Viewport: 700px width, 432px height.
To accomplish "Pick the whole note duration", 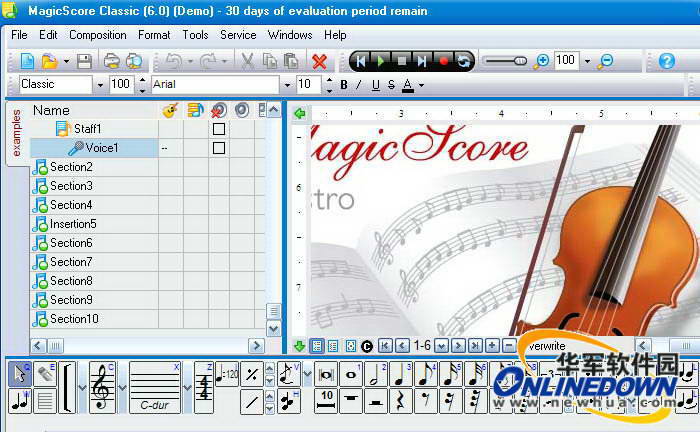I will click(351, 374).
